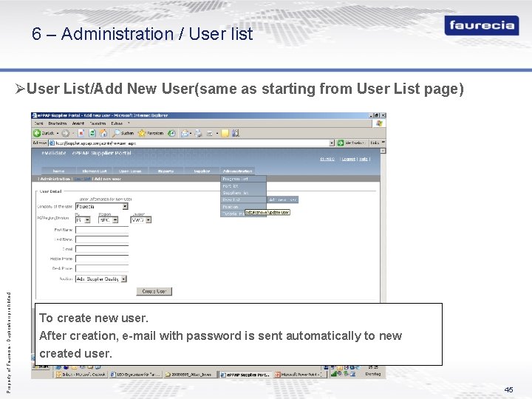Select Suppliers list in Administration menu
The image size is (532, 399).
[x=243, y=193]
